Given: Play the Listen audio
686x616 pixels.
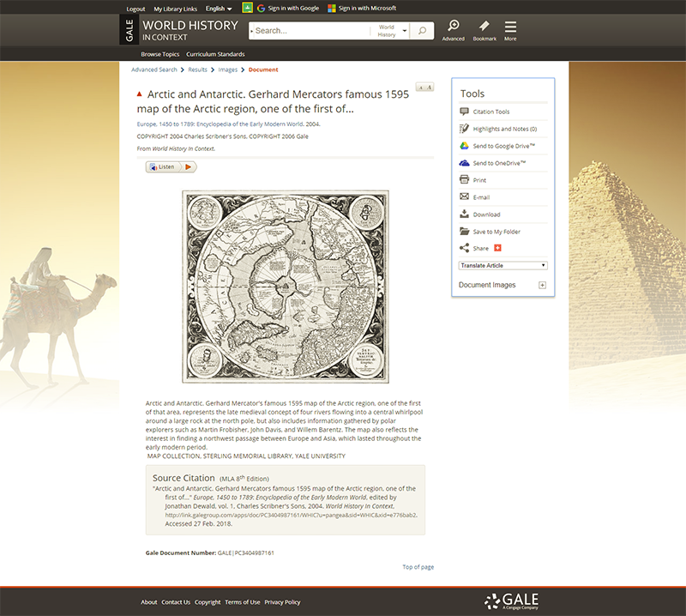Looking at the screenshot, I should point(189,166).
